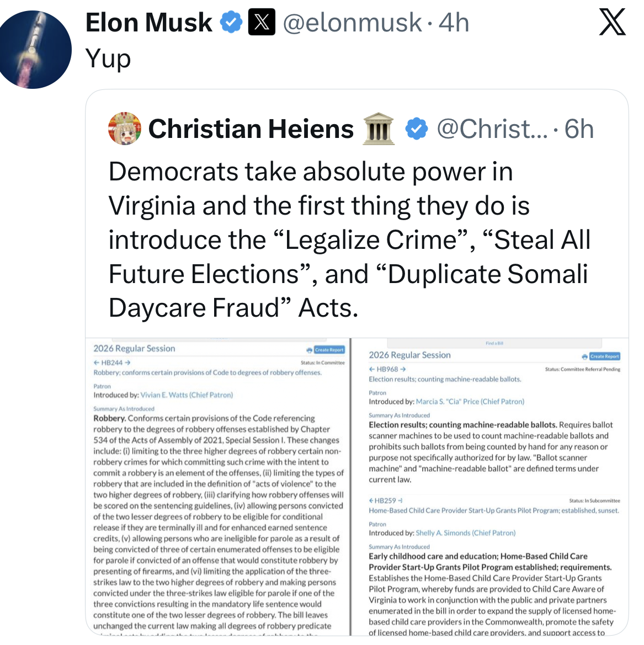
Task: Open patron link Marcia S. "Cia" Price
Action: [x=470, y=402]
